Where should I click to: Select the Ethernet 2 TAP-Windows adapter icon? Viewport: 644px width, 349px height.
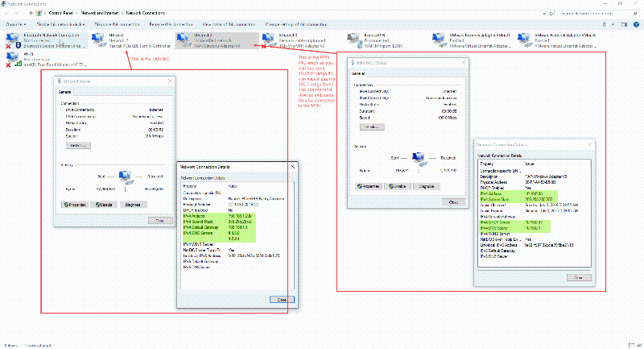tap(184, 39)
